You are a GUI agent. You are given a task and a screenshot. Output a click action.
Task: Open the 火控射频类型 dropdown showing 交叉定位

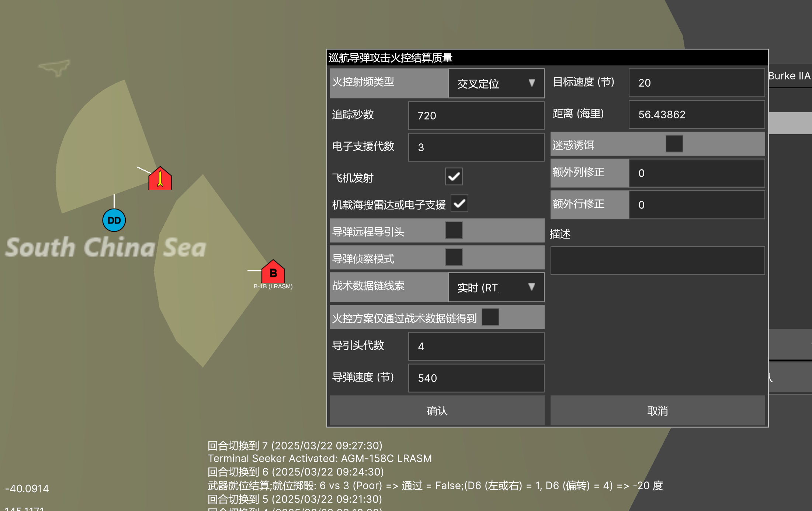[496, 83]
